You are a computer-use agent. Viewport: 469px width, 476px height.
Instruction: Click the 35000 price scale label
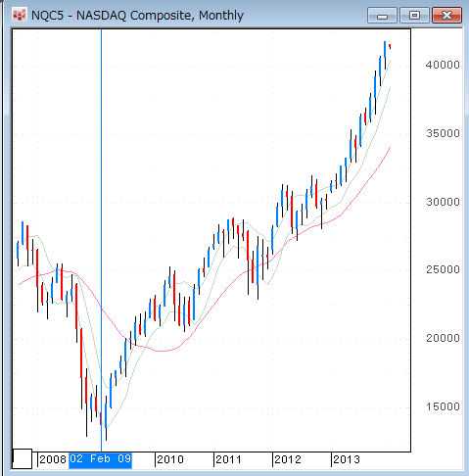[443, 133]
